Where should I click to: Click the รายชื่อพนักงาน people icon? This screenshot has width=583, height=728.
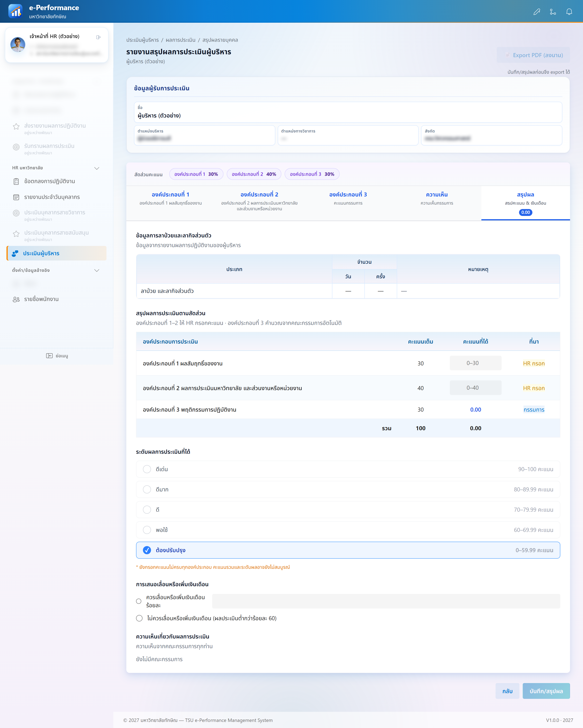point(16,299)
